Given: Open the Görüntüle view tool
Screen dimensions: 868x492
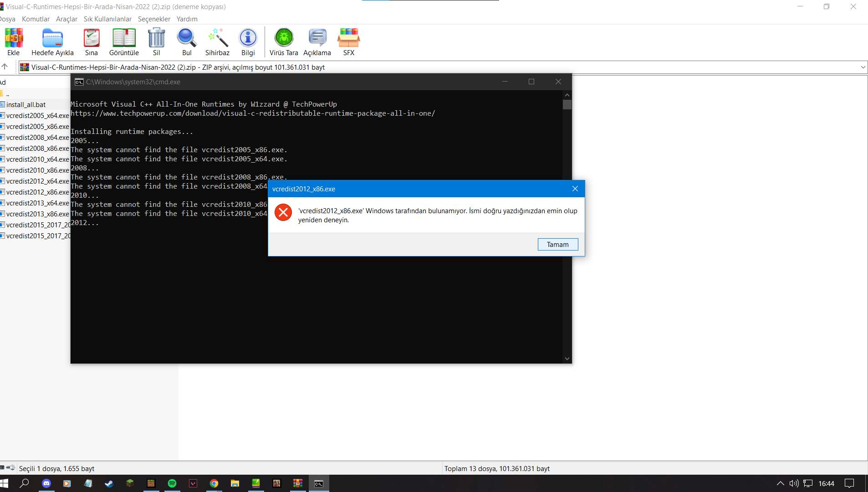Looking at the screenshot, I should [x=124, y=42].
